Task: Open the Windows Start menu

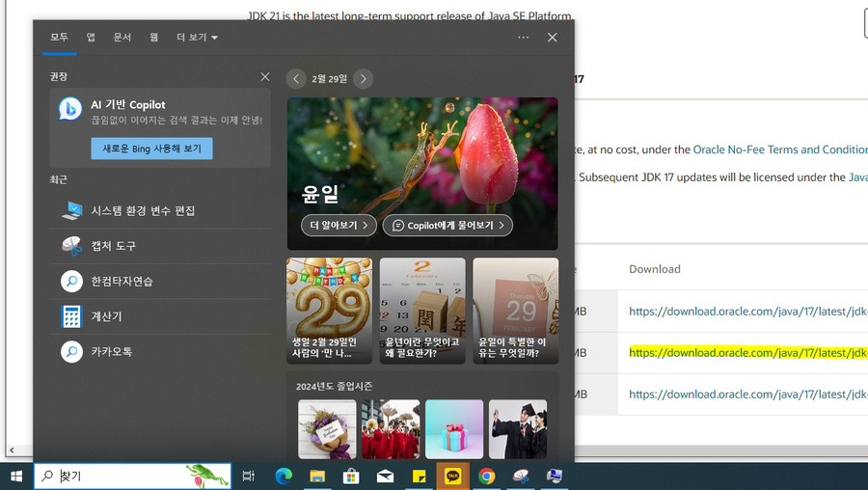Action: point(16,476)
